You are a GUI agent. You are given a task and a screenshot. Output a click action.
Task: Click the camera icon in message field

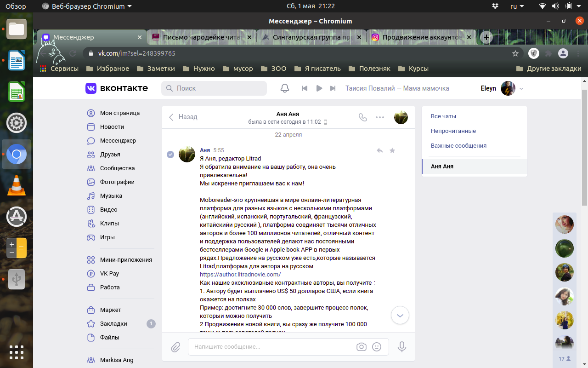[362, 347]
